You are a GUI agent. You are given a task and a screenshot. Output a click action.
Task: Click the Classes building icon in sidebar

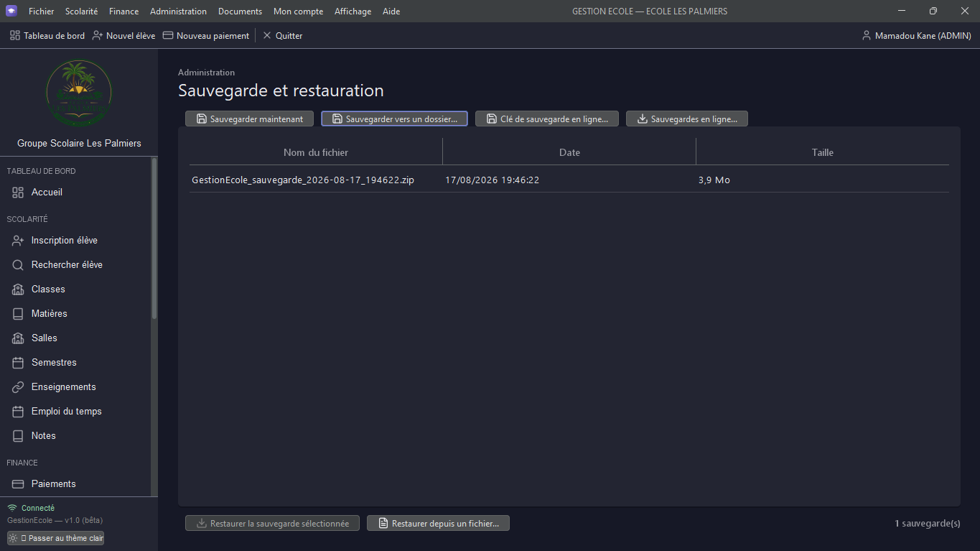pos(18,290)
